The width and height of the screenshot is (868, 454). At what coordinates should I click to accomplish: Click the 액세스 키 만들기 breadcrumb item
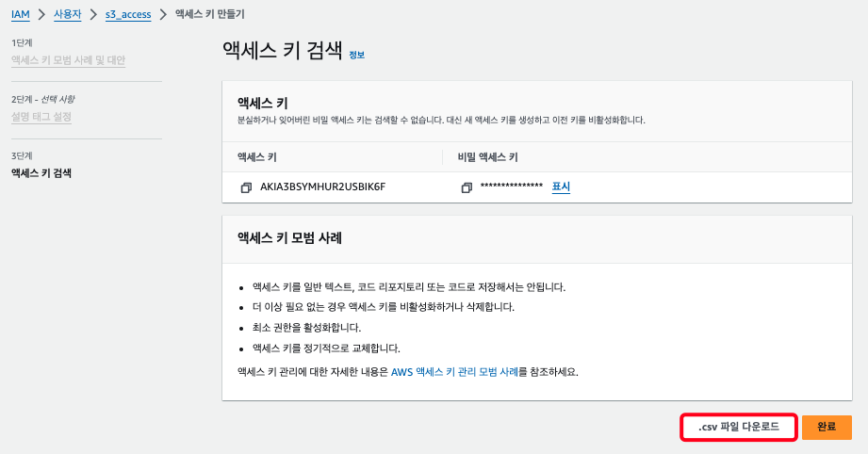click(209, 14)
